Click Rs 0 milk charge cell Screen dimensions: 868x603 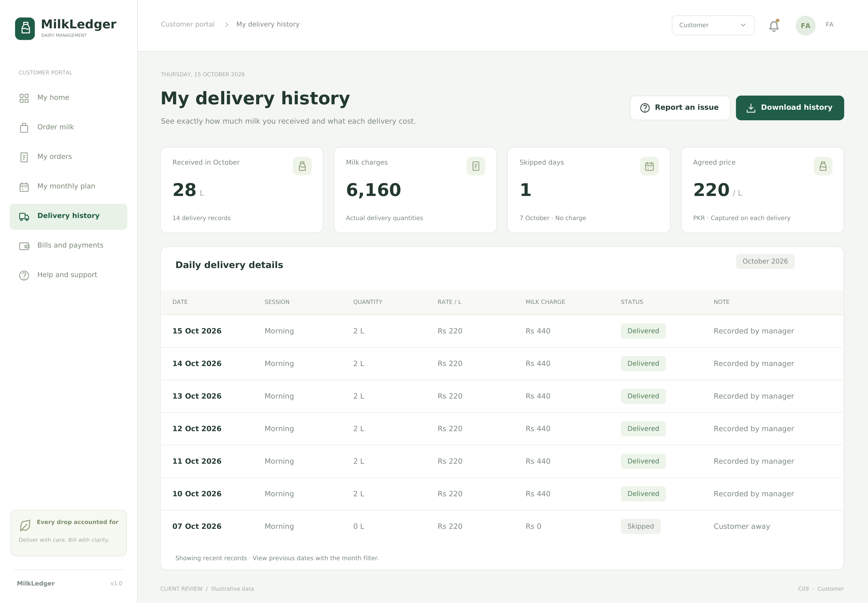(x=533, y=526)
